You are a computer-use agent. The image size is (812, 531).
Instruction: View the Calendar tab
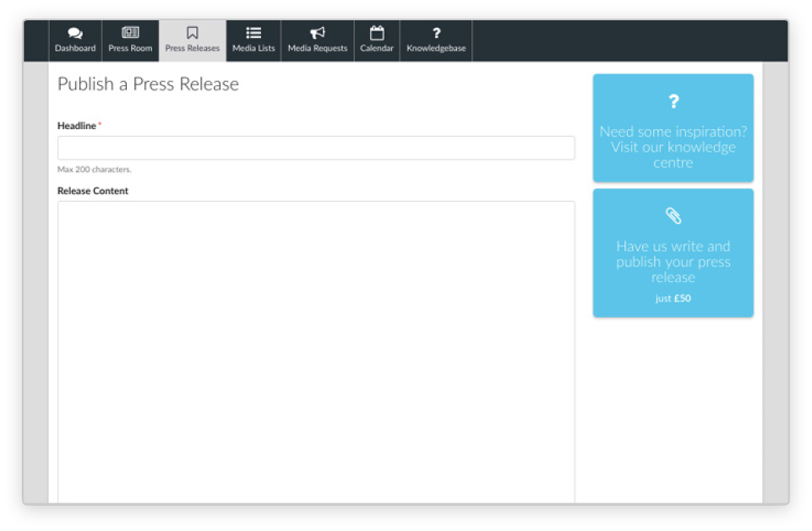pyautogui.click(x=377, y=41)
